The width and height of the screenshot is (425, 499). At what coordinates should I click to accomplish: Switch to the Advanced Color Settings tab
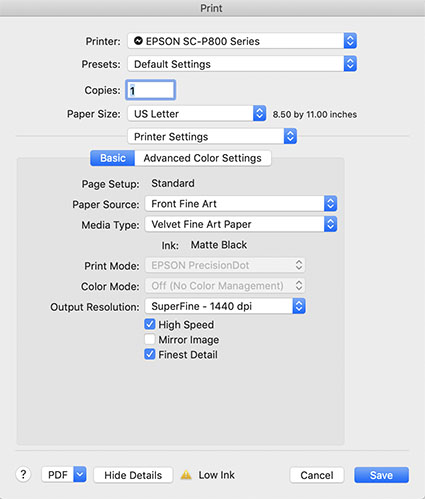click(203, 158)
